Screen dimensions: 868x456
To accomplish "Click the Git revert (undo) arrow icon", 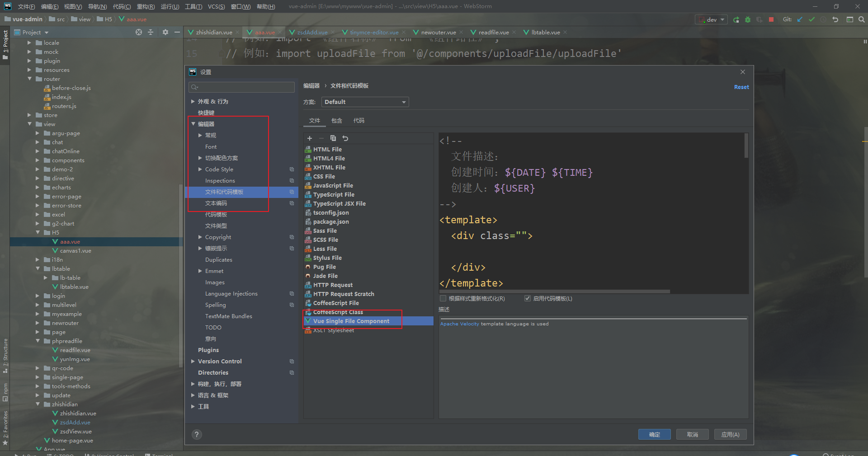I will click(835, 19).
